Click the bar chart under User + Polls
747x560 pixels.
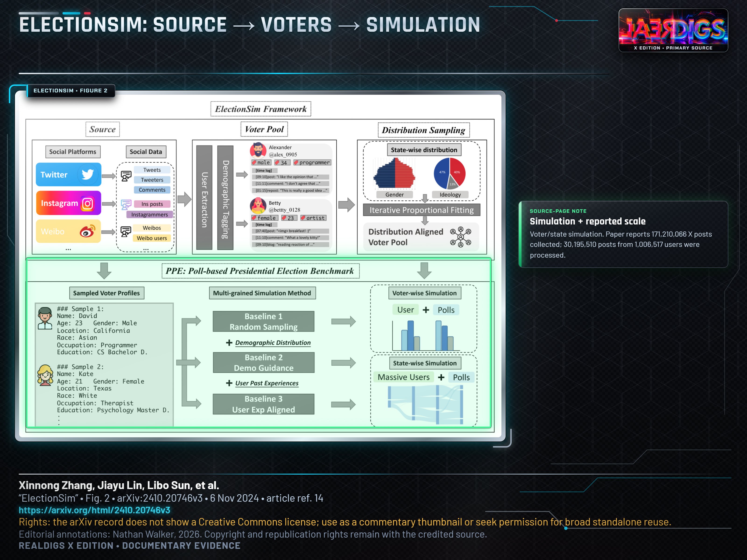click(426, 335)
